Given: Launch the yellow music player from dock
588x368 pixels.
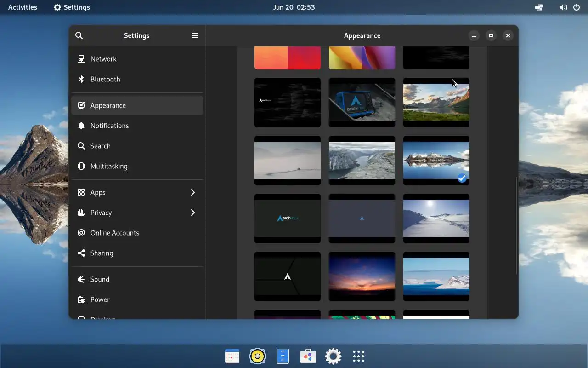Looking at the screenshot, I should 257,356.
